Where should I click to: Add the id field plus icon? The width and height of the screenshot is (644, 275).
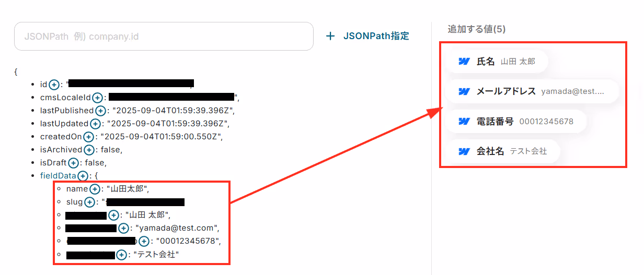click(53, 85)
